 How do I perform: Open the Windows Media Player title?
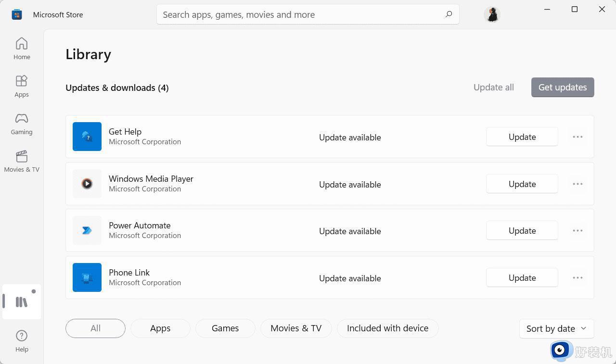tap(151, 178)
